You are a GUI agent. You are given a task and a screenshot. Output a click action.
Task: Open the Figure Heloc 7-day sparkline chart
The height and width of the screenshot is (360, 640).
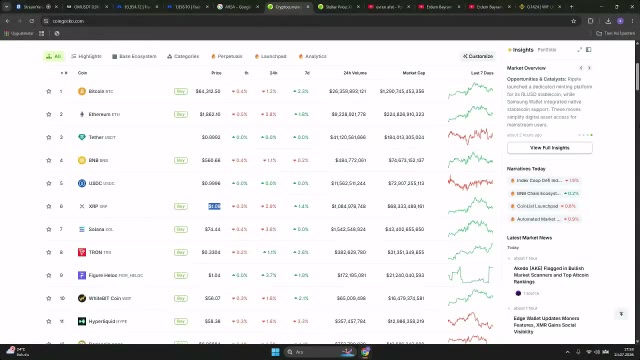[x=470, y=274]
